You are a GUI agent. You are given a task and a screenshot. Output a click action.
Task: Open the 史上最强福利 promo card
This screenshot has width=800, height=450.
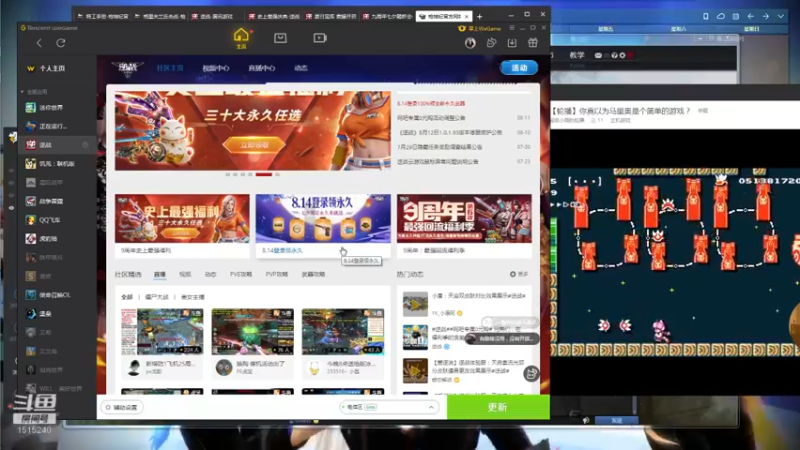(x=182, y=225)
